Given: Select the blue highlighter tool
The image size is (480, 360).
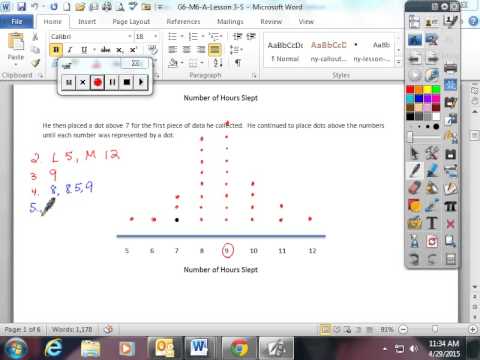Looking at the screenshot, I should (432, 171).
